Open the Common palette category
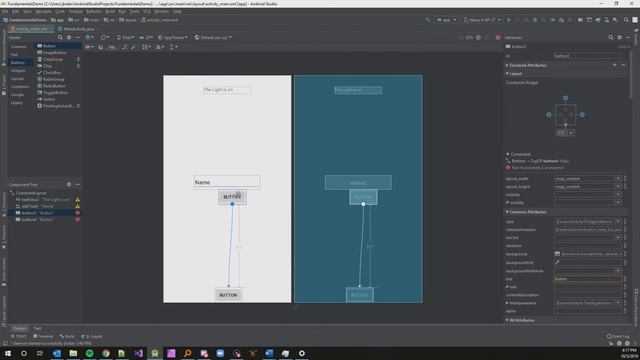 click(19, 47)
